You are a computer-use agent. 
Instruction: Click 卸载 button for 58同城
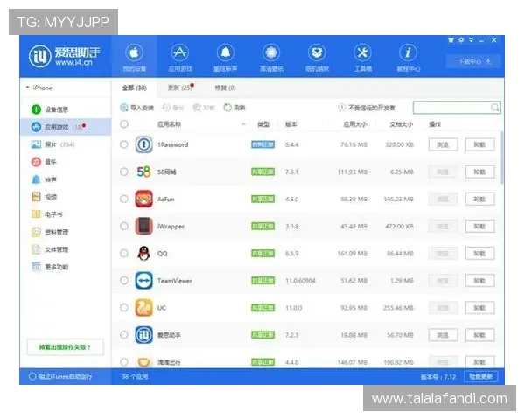tap(479, 171)
